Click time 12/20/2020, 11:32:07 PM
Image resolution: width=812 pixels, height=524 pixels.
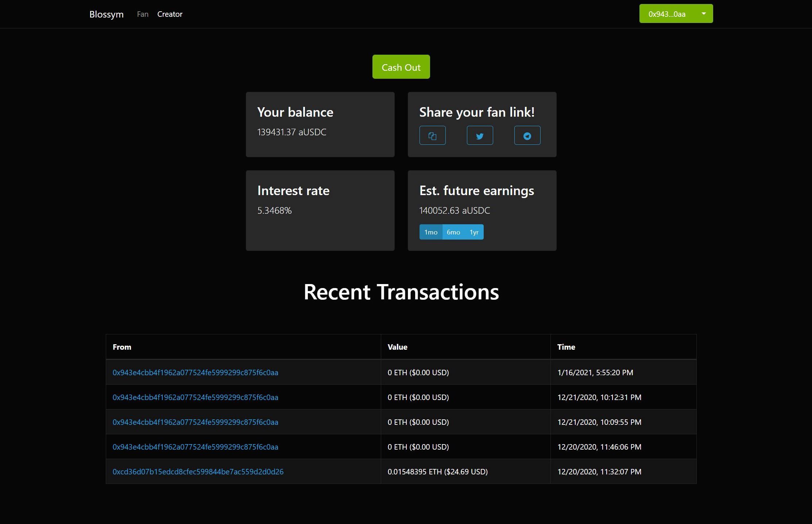(599, 471)
